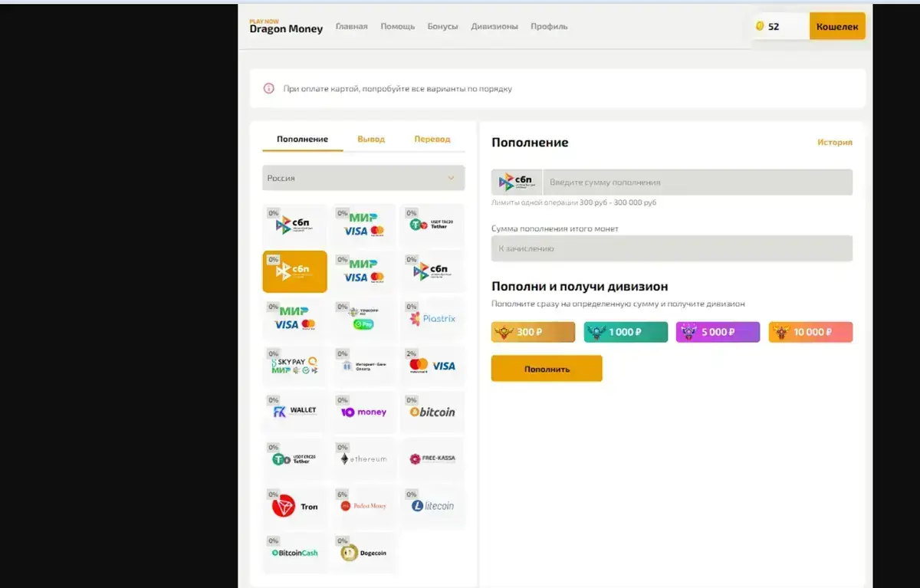
Task: Select the МИР VISA tile above Tinkoff Pay
Action: click(x=365, y=271)
